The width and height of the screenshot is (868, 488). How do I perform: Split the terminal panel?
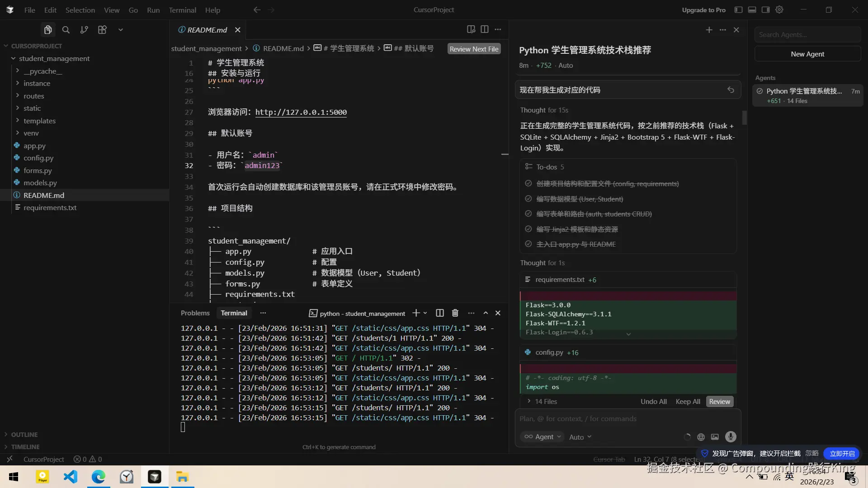pos(439,313)
